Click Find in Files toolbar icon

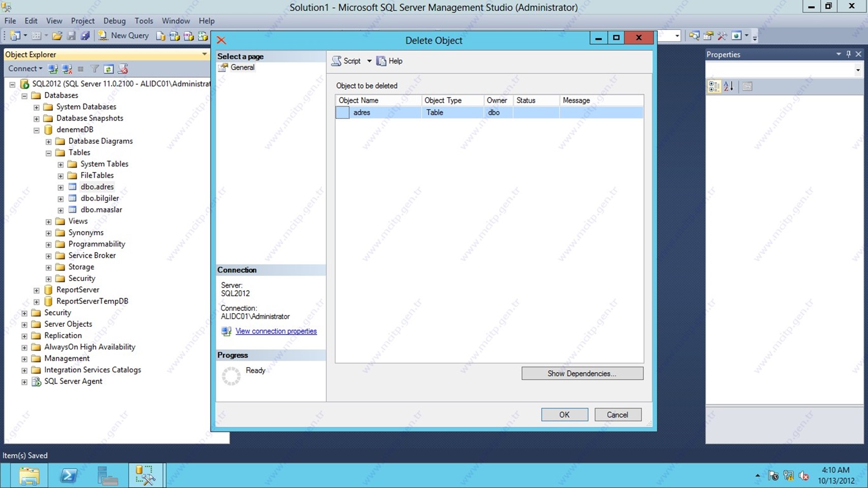pos(694,36)
